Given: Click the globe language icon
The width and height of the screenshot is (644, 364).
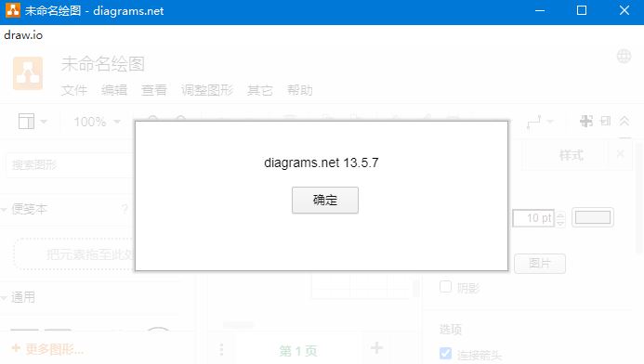Looking at the screenshot, I should (624, 57).
